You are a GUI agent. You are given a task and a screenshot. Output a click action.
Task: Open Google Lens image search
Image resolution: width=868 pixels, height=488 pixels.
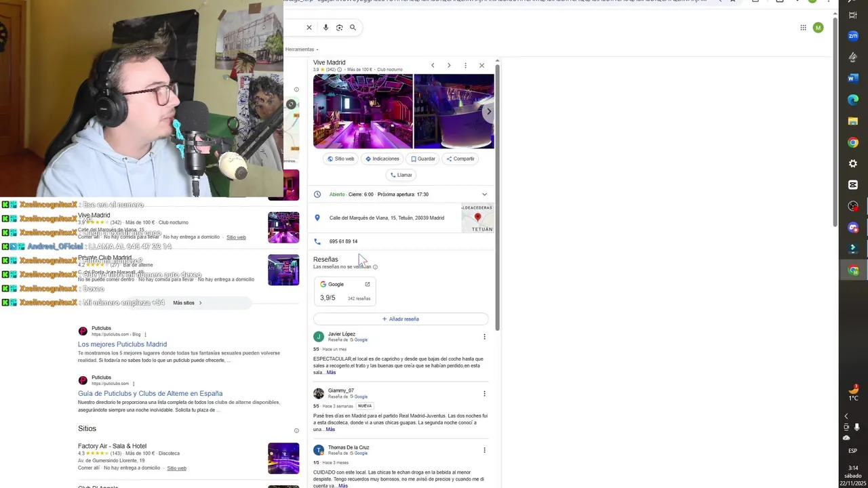340,28
